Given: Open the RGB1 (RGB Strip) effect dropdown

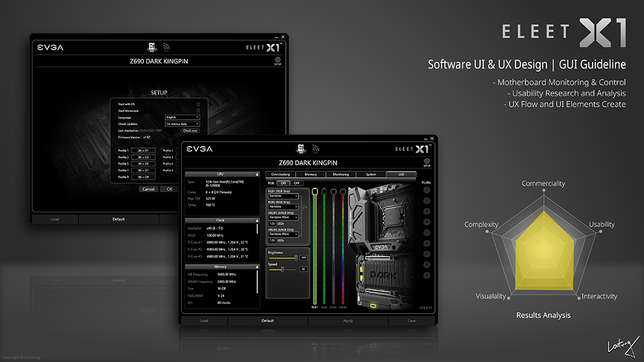Looking at the screenshot, I should [283, 196].
